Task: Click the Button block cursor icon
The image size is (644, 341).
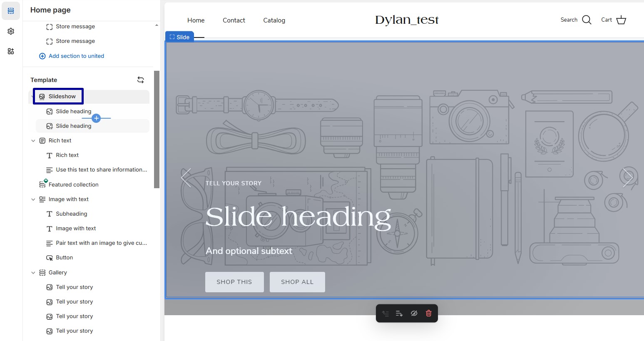Action: pos(50,258)
